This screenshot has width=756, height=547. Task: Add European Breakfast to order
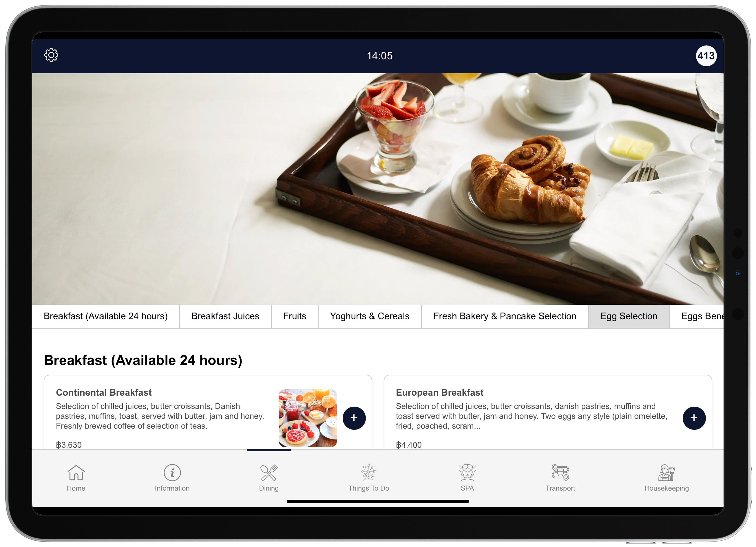693,417
